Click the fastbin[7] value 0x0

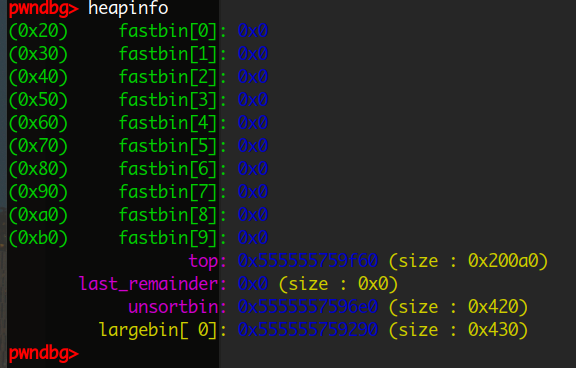tap(253, 192)
